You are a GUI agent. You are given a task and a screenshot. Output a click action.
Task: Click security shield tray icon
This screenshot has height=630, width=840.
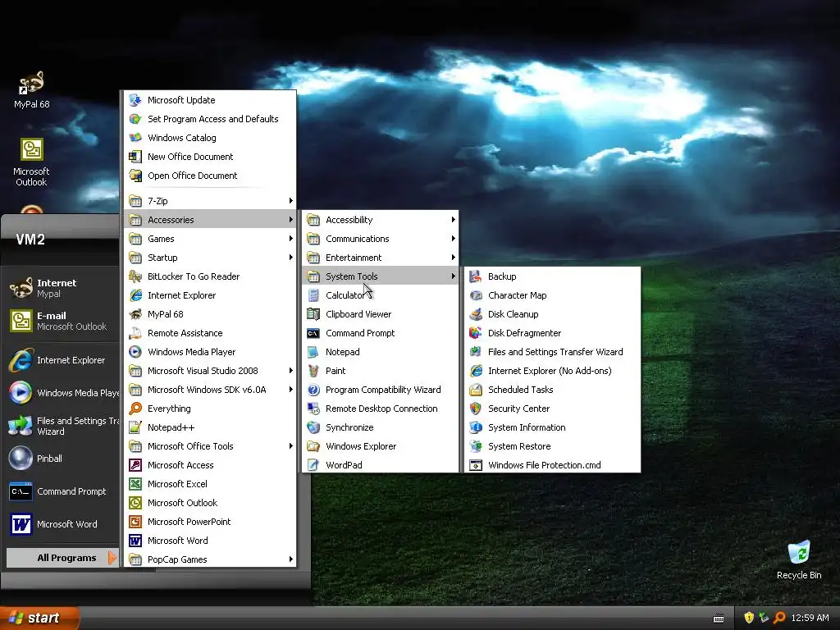click(x=749, y=618)
